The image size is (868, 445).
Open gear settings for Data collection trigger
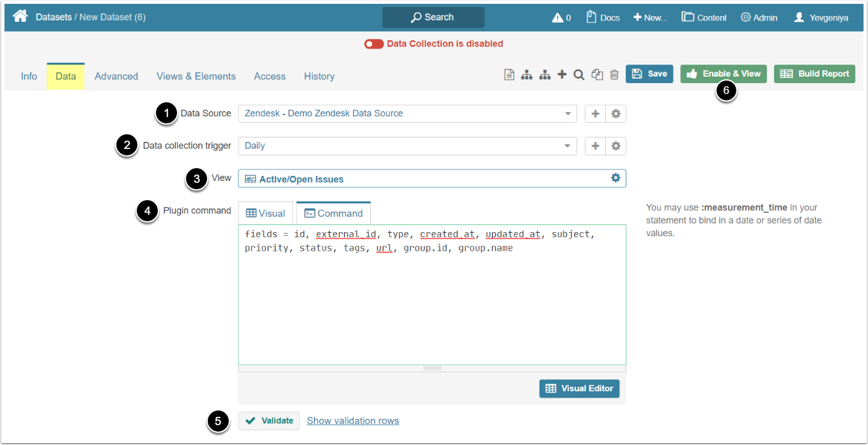[x=616, y=146]
